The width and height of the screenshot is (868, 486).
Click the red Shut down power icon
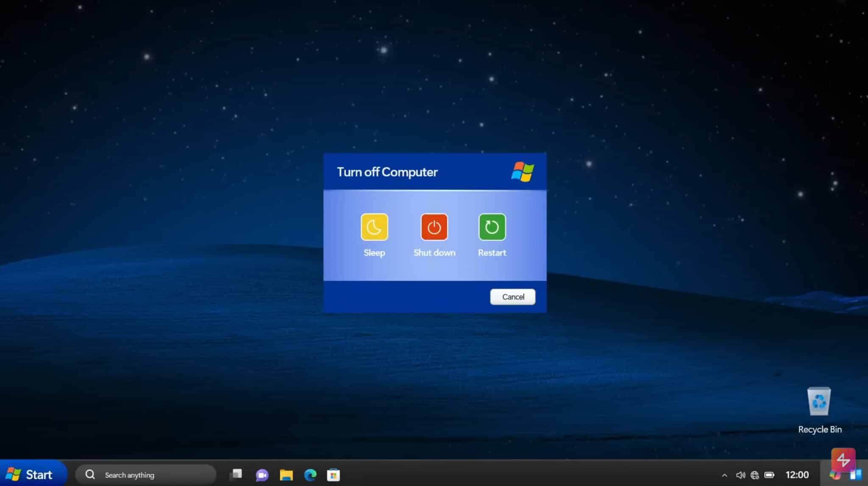(x=434, y=227)
